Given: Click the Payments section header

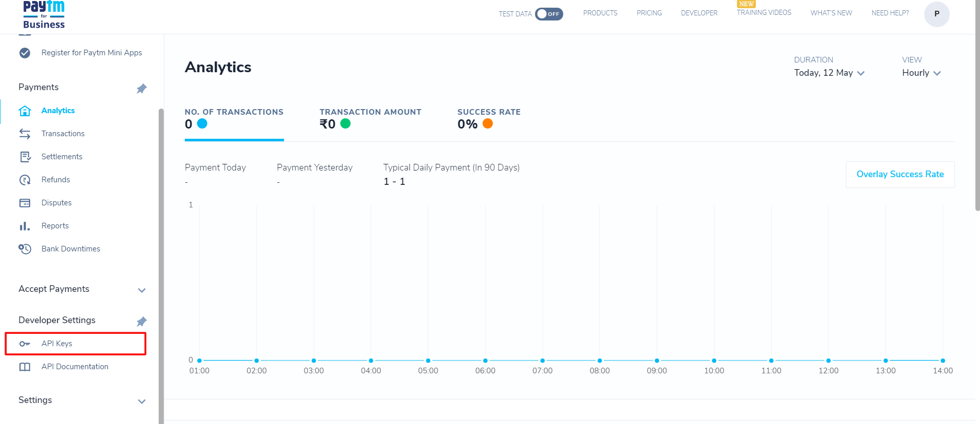Looking at the screenshot, I should point(38,87).
